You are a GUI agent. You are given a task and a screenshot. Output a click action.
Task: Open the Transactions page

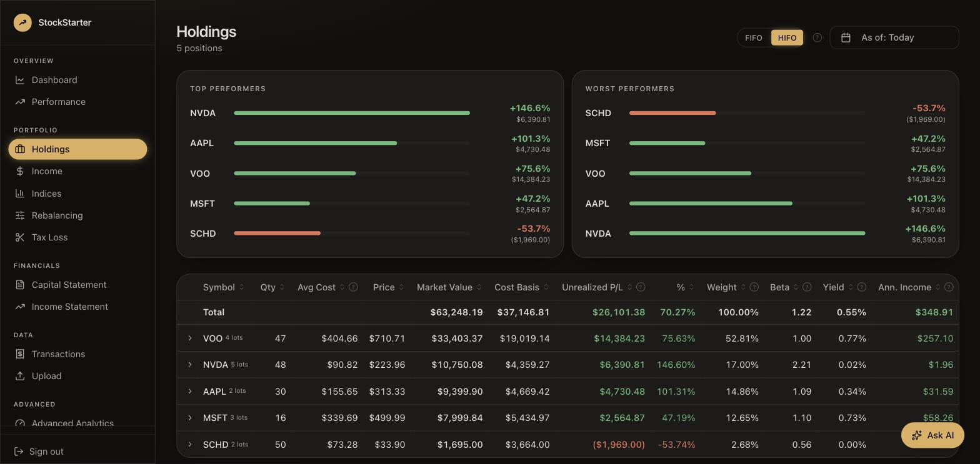77,354
